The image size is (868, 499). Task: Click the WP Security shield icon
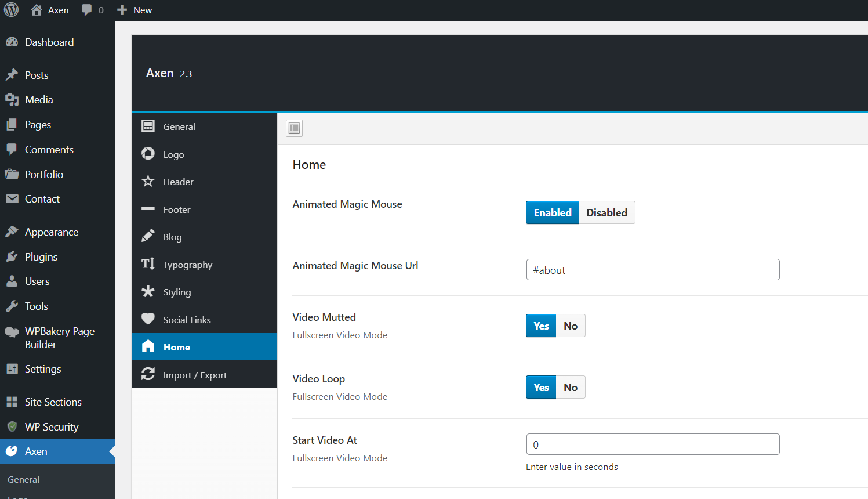tap(12, 426)
